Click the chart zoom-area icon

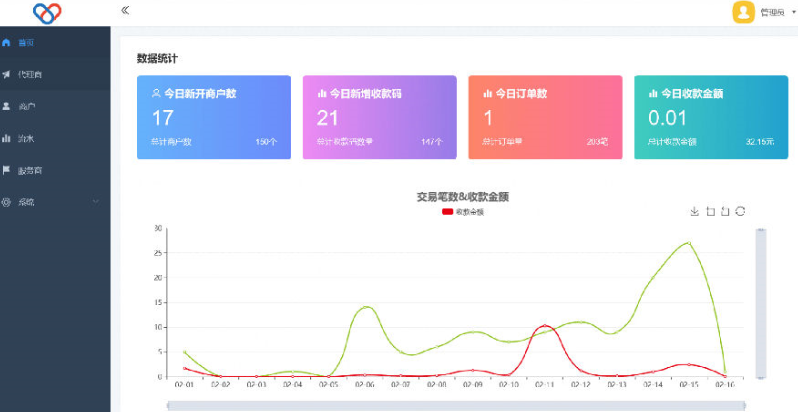(710, 211)
